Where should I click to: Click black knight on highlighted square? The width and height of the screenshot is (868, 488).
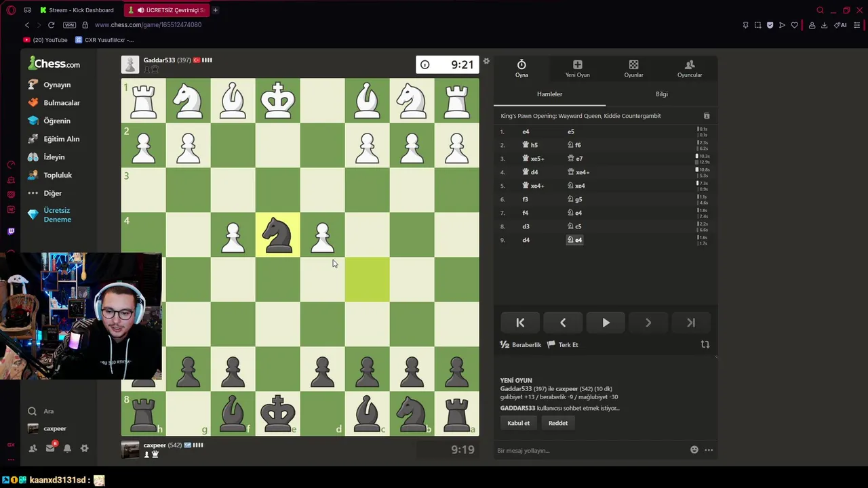pos(277,235)
